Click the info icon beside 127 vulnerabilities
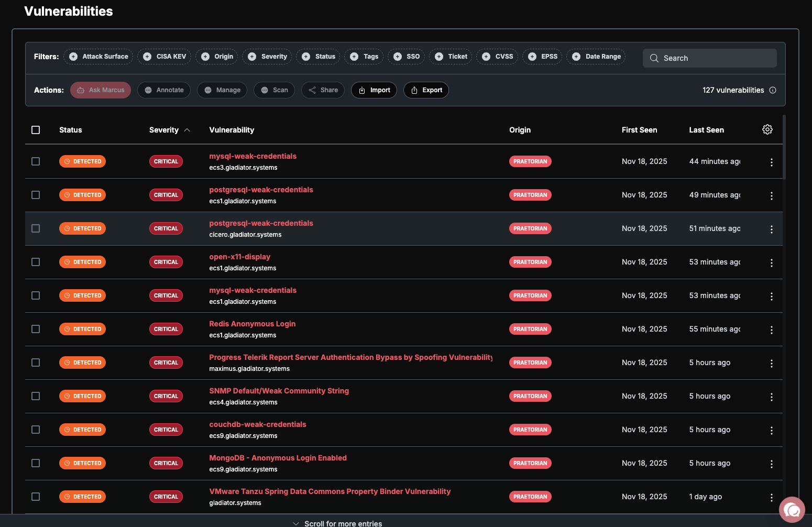Screen dimensions: 812x527 coord(773,90)
